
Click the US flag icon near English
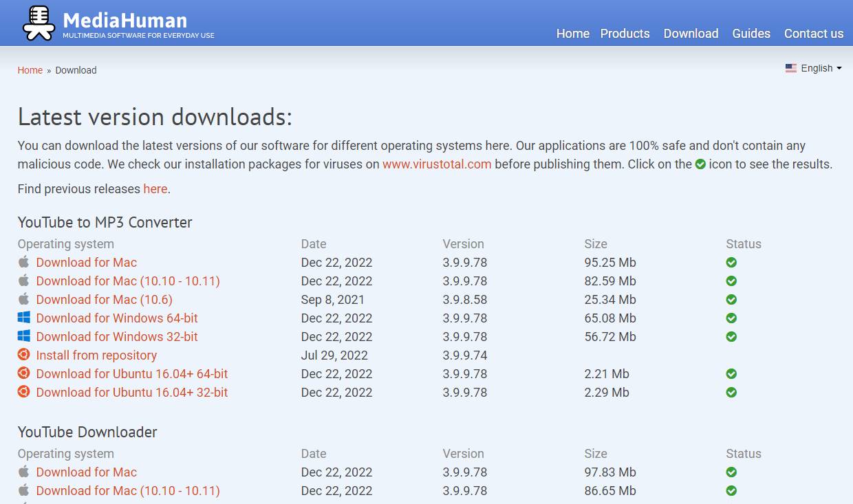pos(791,68)
